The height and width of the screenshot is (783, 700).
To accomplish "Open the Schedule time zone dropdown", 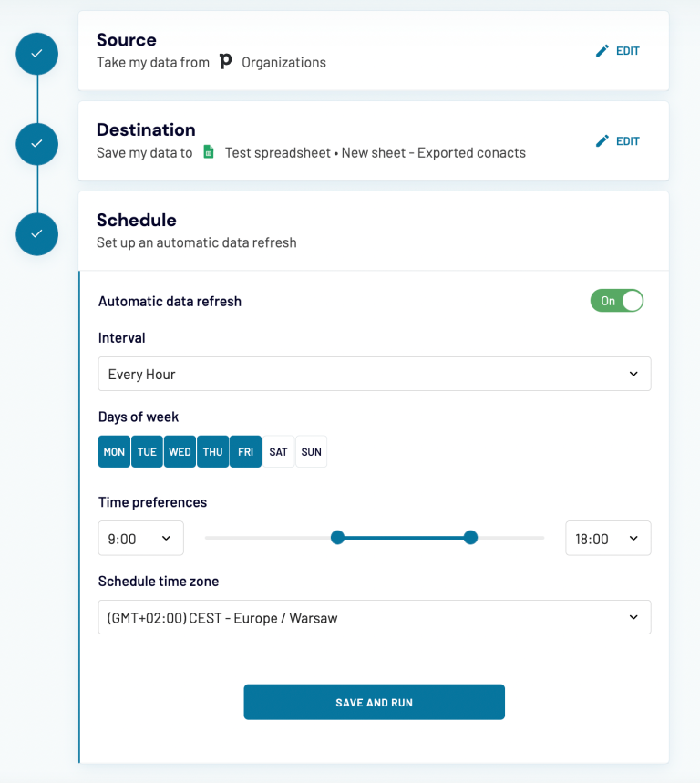I will tap(374, 617).
